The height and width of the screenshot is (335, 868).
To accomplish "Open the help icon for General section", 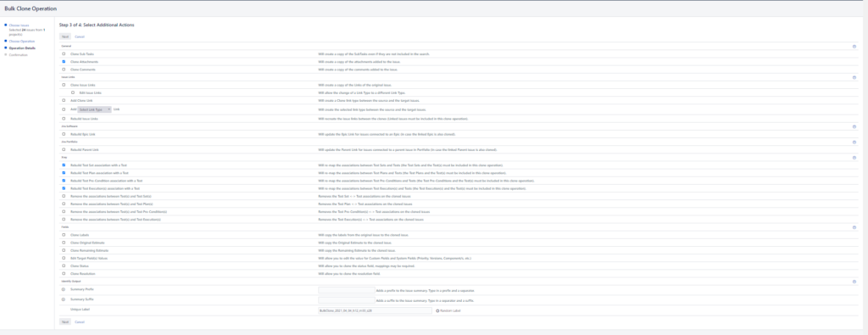I will pyautogui.click(x=854, y=47).
